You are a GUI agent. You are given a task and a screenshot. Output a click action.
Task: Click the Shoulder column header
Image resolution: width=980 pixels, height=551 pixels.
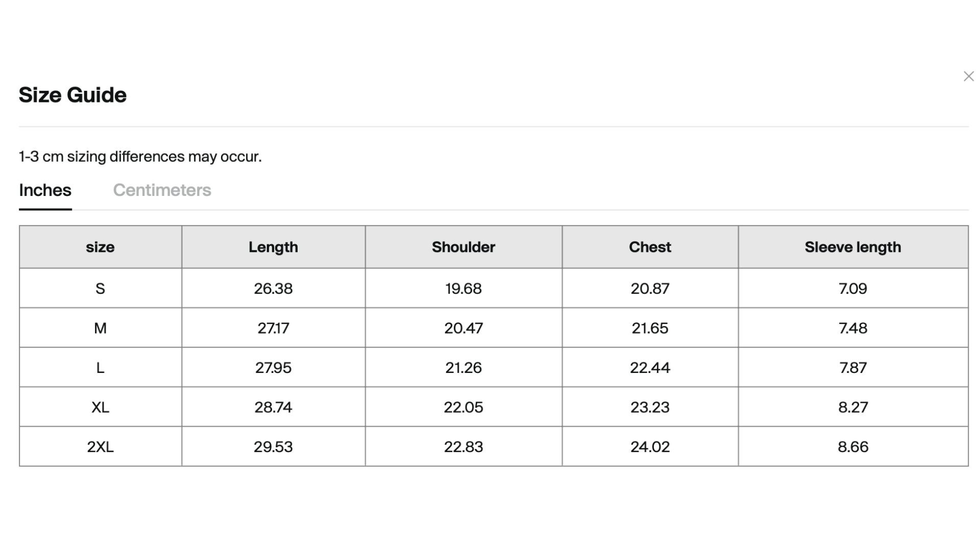point(463,247)
